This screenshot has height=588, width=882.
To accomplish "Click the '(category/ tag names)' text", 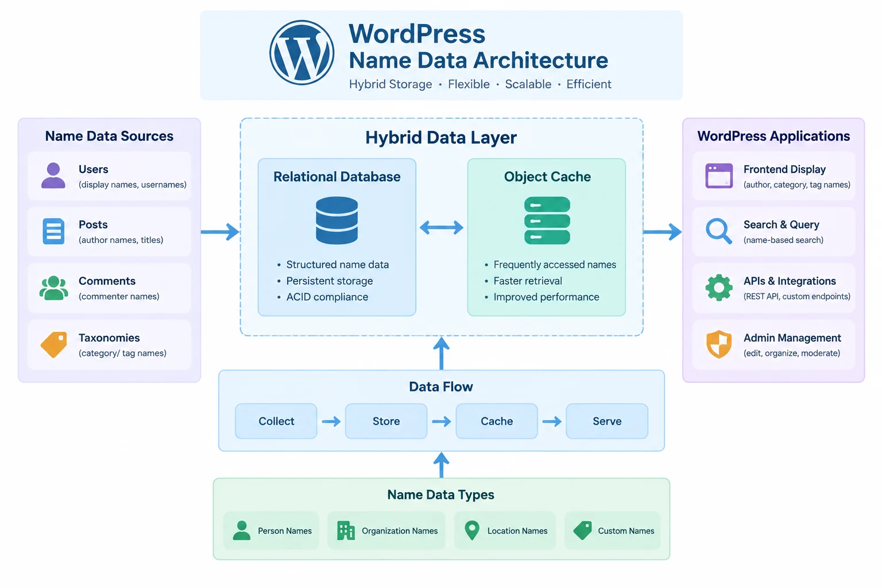I will (x=122, y=353).
